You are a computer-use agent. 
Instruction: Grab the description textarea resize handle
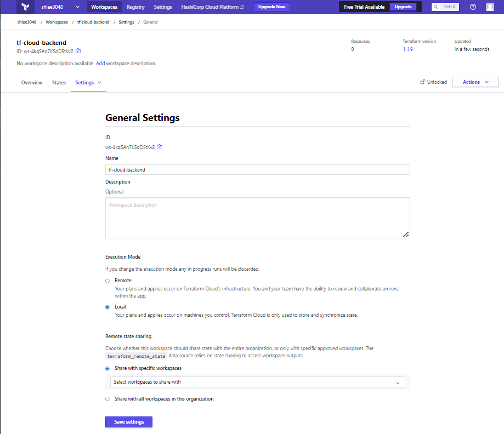[406, 235]
